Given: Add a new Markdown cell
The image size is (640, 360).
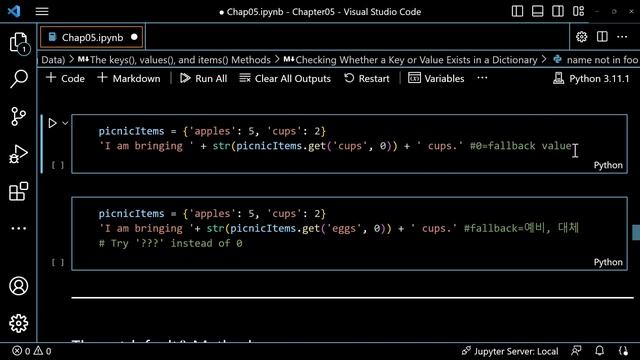Looking at the screenshot, I should 129,78.
